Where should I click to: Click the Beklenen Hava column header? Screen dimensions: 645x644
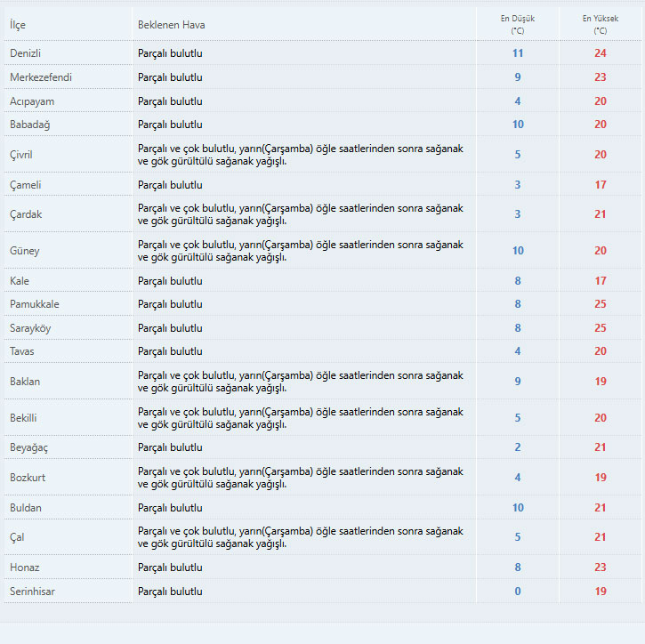(171, 24)
